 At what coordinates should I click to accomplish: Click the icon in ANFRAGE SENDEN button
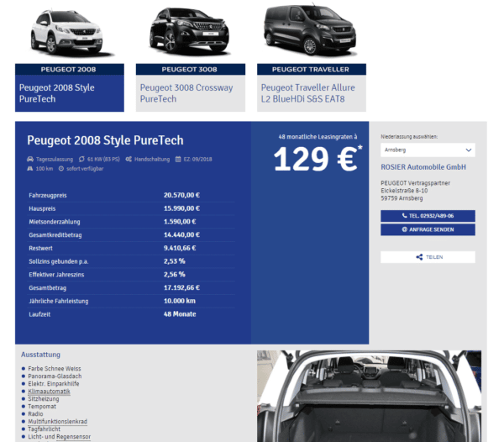tap(404, 229)
